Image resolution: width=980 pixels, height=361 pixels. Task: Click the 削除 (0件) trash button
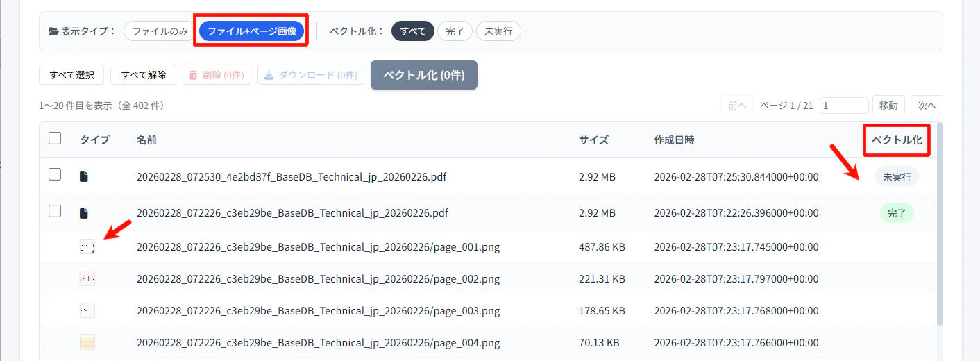[x=217, y=75]
